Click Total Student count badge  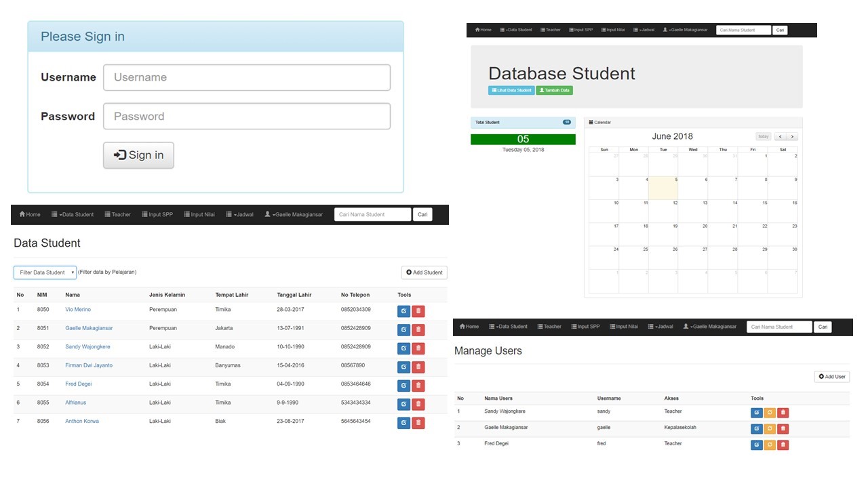click(x=567, y=122)
